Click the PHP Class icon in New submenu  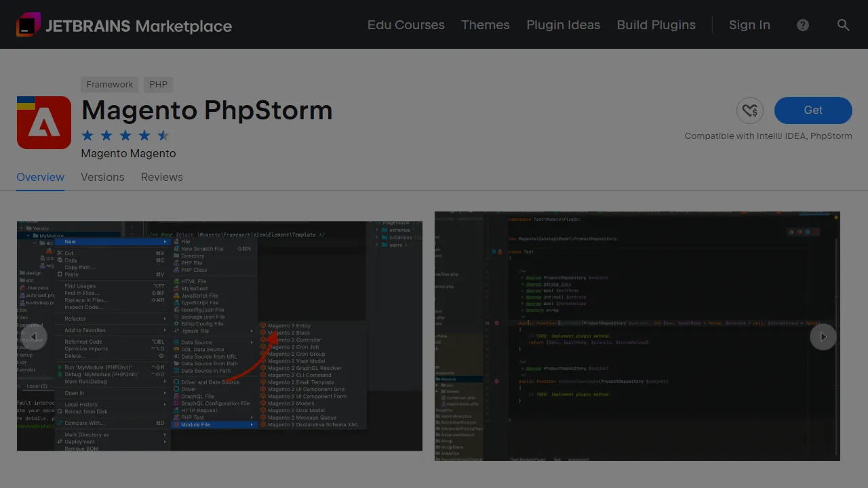click(x=176, y=270)
